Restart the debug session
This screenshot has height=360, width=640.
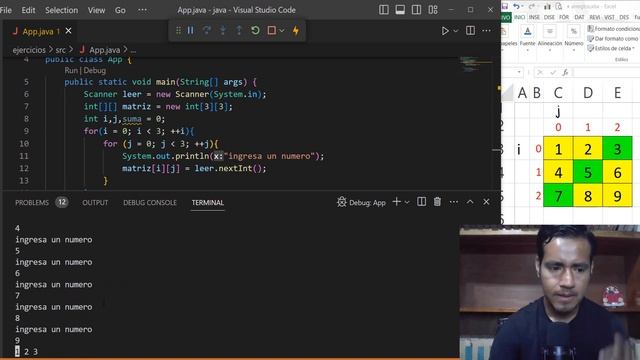tap(255, 31)
